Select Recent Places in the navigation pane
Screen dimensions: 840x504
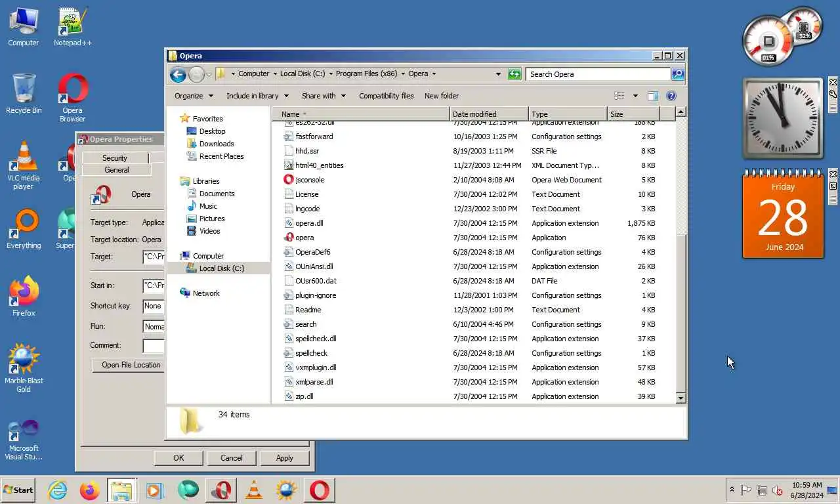coord(221,156)
